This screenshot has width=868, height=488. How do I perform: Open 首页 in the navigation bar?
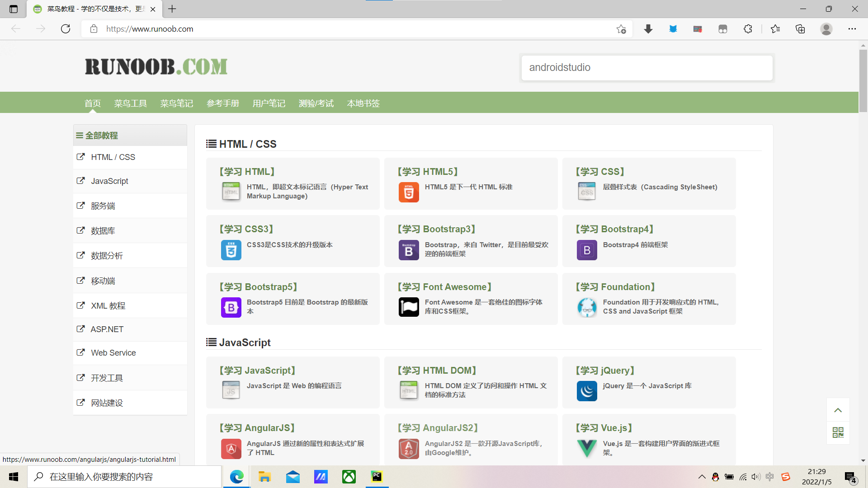pos(93,103)
